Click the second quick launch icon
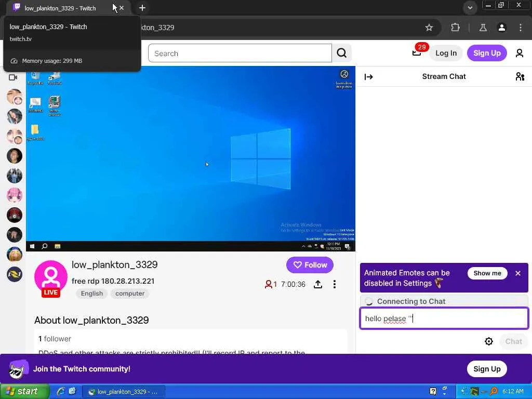The image size is (532, 399). pyautogui.click(x=72, y=392)
